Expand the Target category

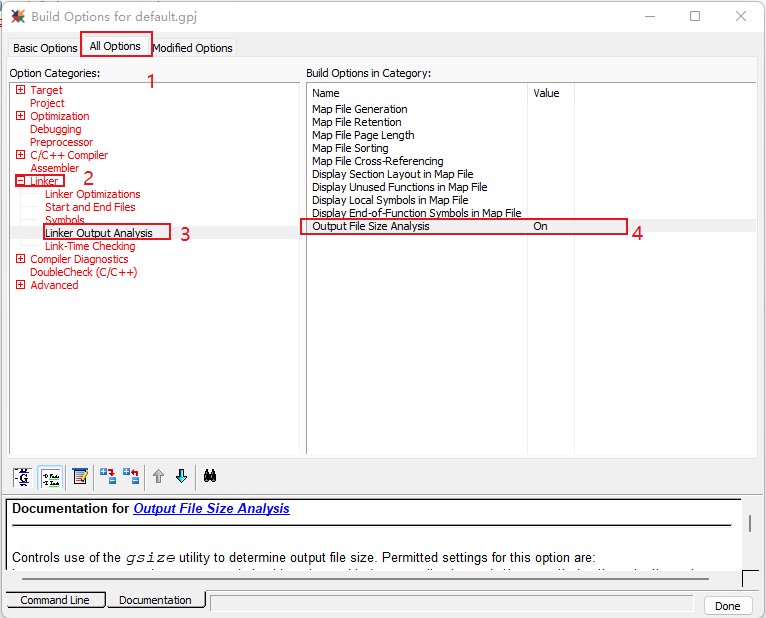coord(21,91)
